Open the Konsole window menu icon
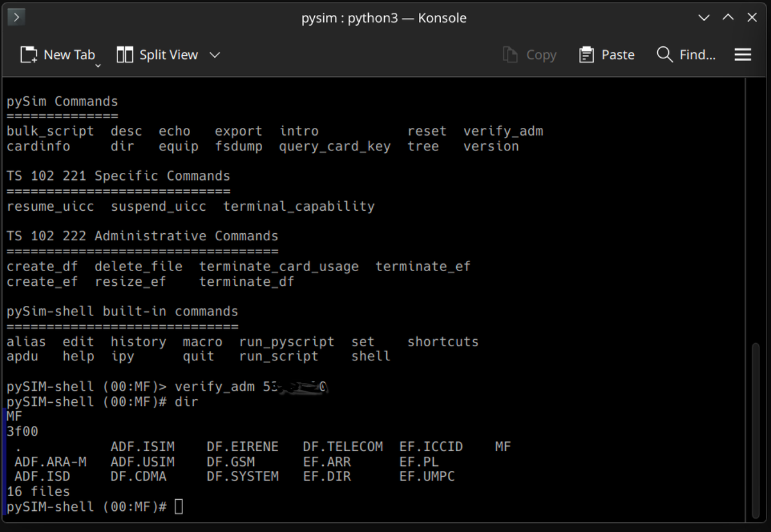Image resolution: width=771 pixels, height=532 pixels. point(17,17)
